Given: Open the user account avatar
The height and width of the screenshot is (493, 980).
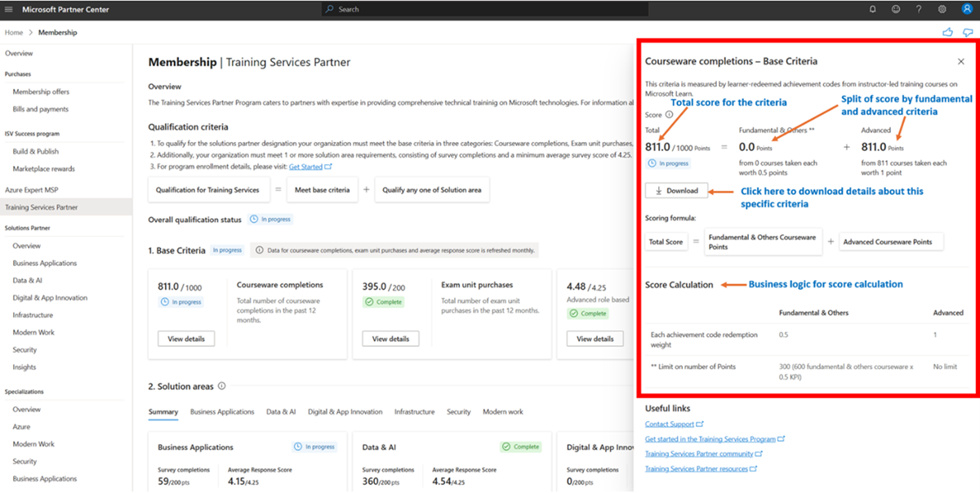Looking at the screenshot, I should pos(967,10).
